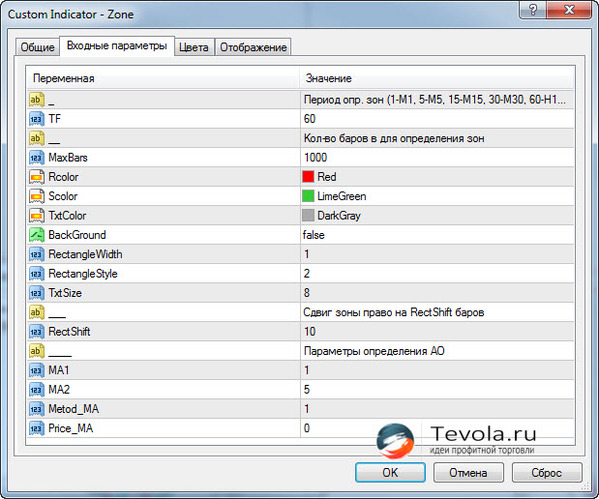Click the string icon beside the 'Сдвиг зоны' row

coord(36,312)
